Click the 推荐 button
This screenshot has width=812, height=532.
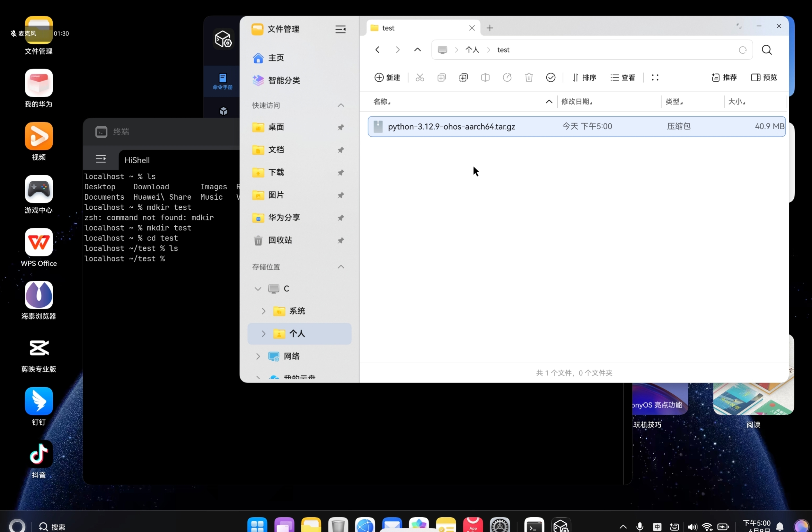point(724,77)
